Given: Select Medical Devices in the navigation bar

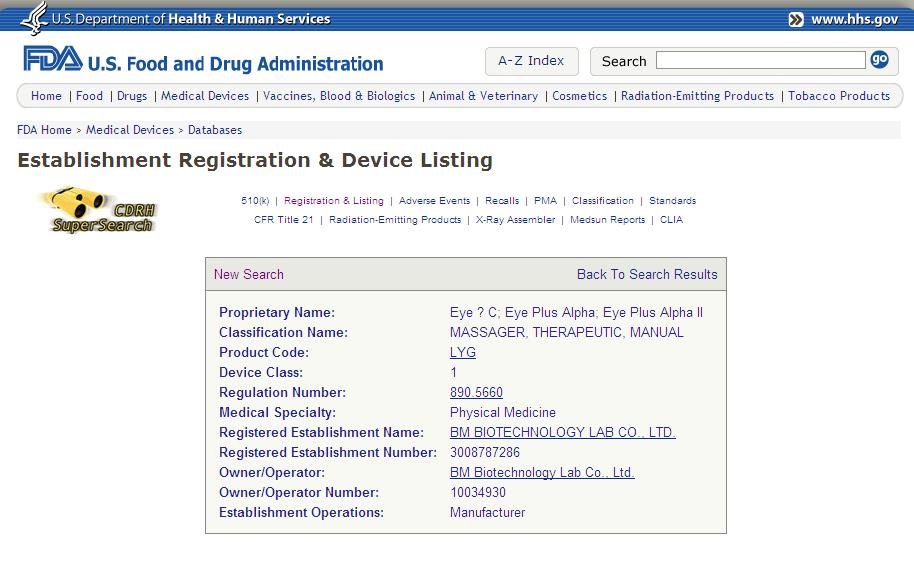Looking at the screenshot, I should pyautogui.click(x=205, y=96).
